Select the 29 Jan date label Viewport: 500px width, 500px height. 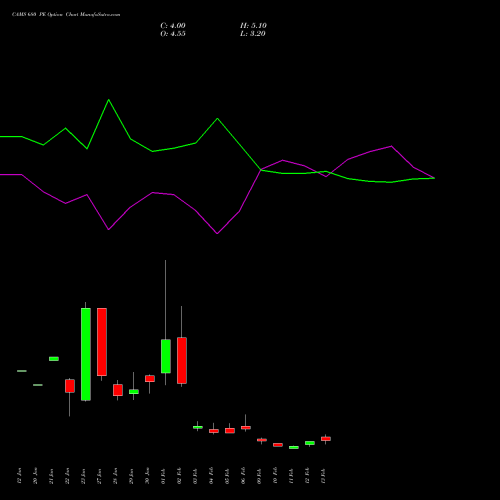coord(131,476)
